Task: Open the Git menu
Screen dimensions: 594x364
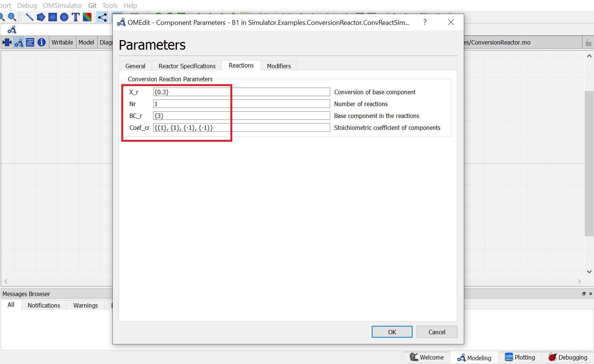Action: pos(92,6)
